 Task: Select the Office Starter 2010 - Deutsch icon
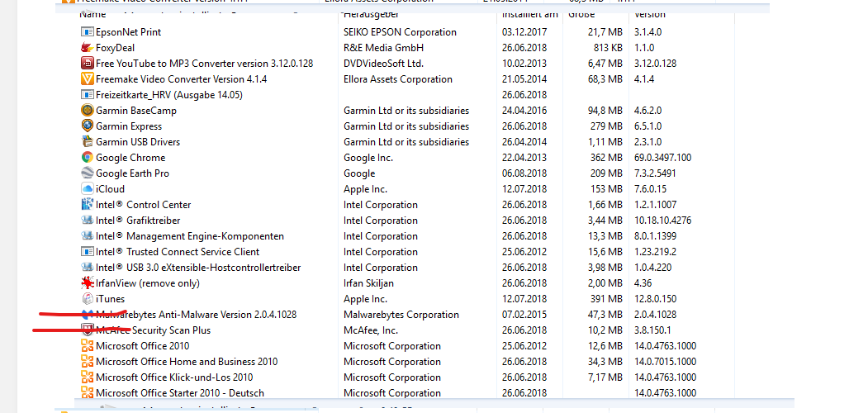tap(87, 393)
